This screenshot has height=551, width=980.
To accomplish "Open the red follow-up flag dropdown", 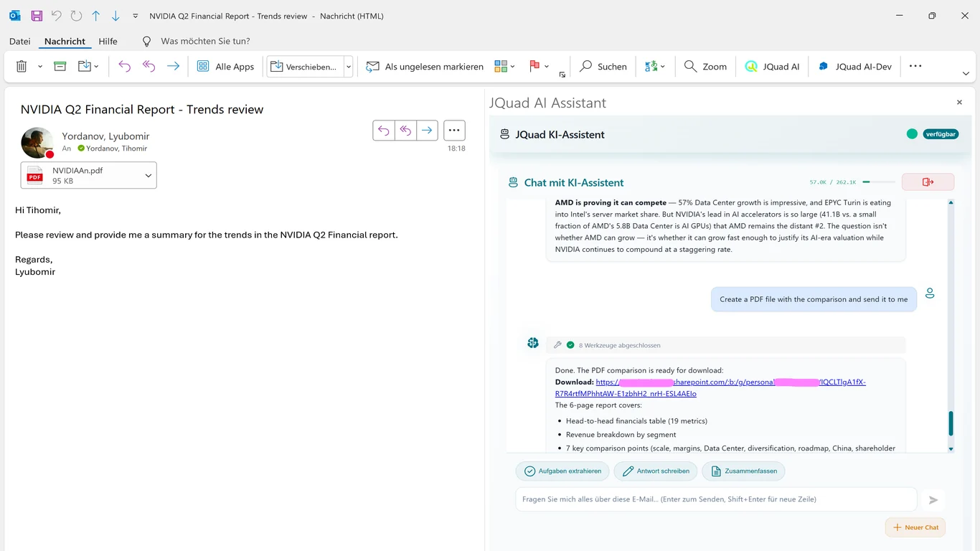I will click(x=539, y=66).
